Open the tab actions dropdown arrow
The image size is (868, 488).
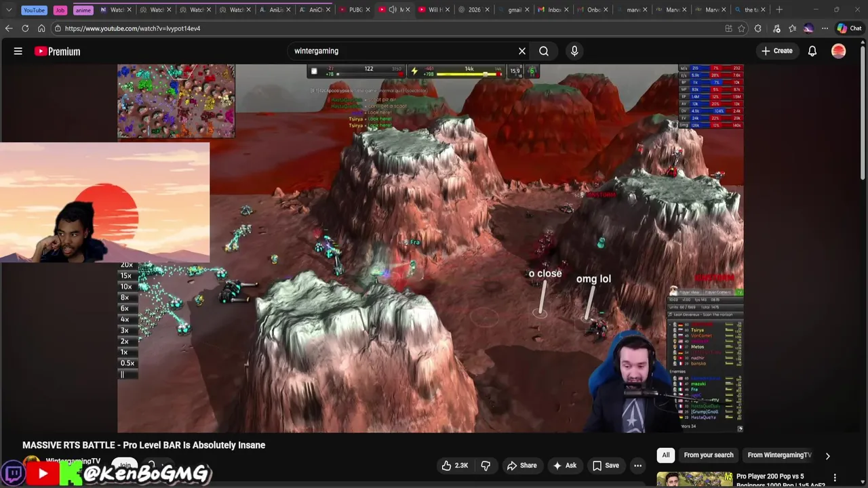pos(9,9)
